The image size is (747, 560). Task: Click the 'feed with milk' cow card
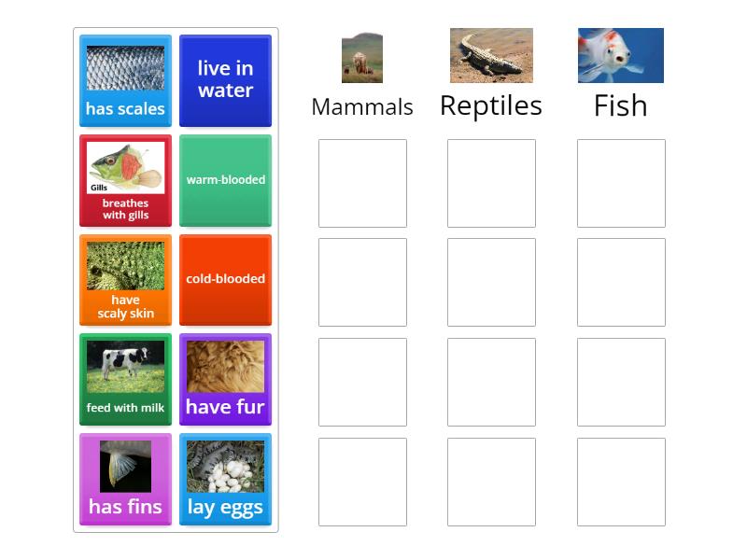click(125, 380)
